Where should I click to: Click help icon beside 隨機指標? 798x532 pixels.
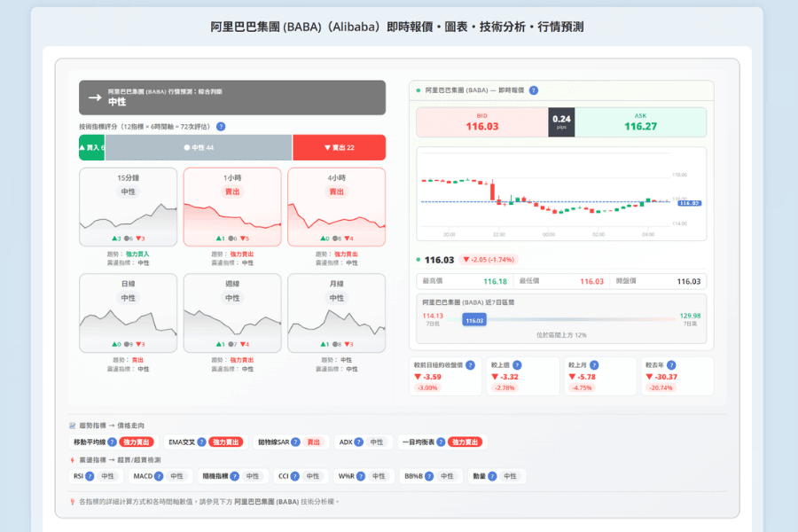pyautogui.click(x=235, y=476)
